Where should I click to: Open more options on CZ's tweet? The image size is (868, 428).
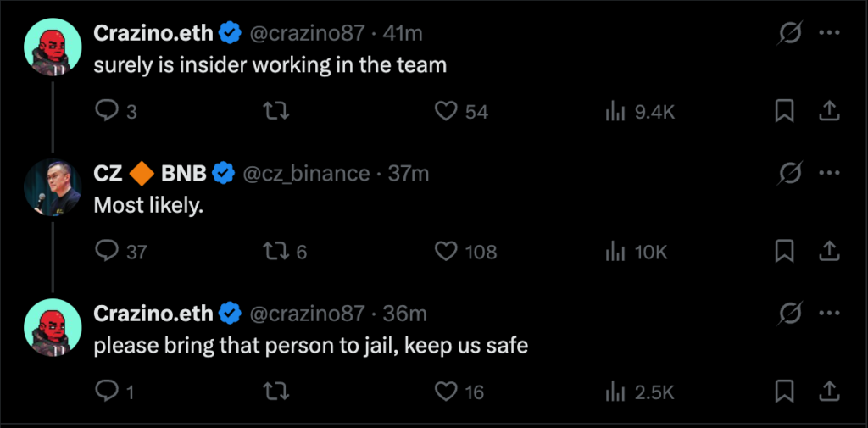(x=829, y=173)
